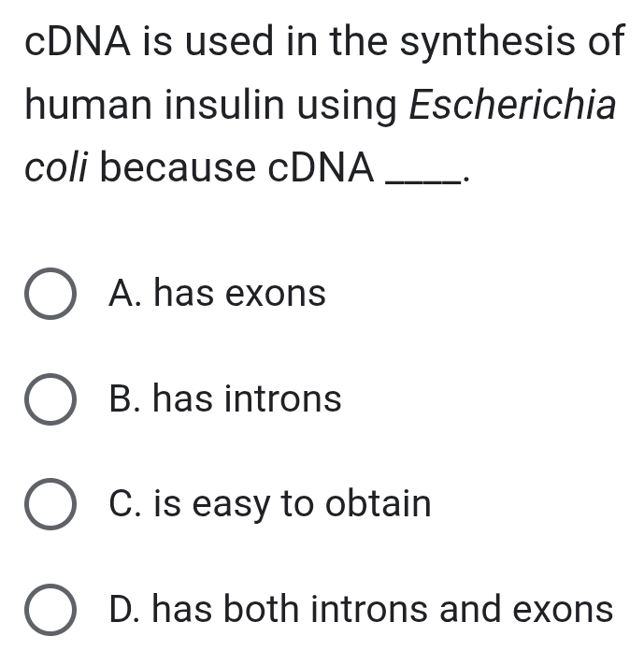Click the letter 'B.' option prefix
The width and height of the screenshot is (644, 651).
(125, 398)
